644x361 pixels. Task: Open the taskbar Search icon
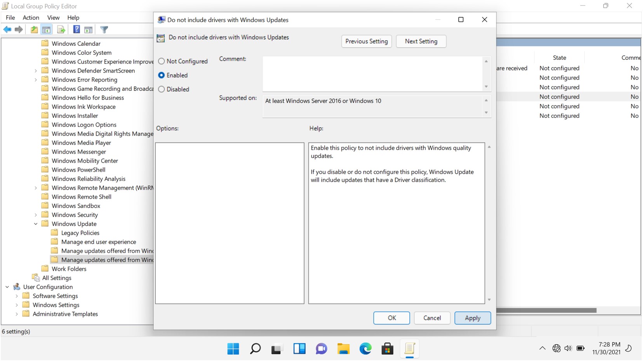tap(255, 349)
